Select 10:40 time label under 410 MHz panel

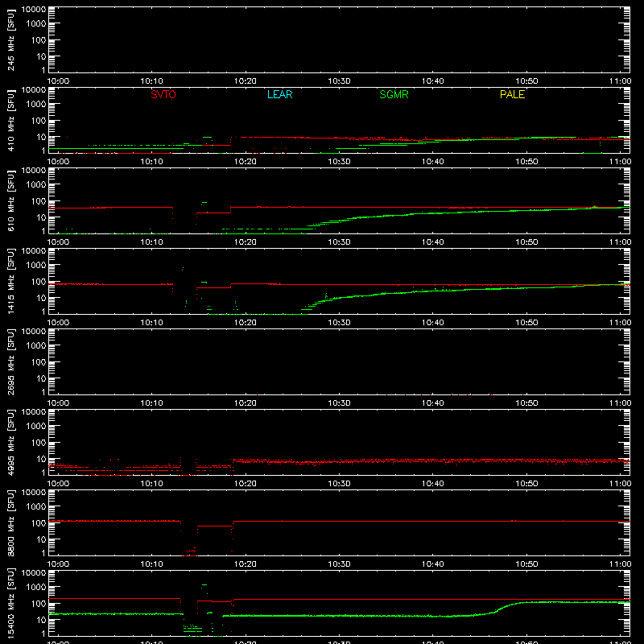coord(432,162)
